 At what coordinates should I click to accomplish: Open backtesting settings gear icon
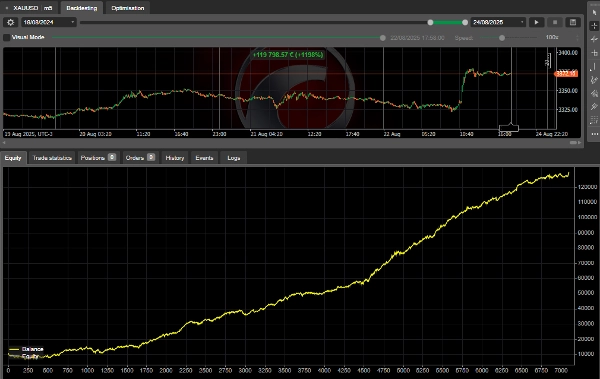(x=10, y=22)
